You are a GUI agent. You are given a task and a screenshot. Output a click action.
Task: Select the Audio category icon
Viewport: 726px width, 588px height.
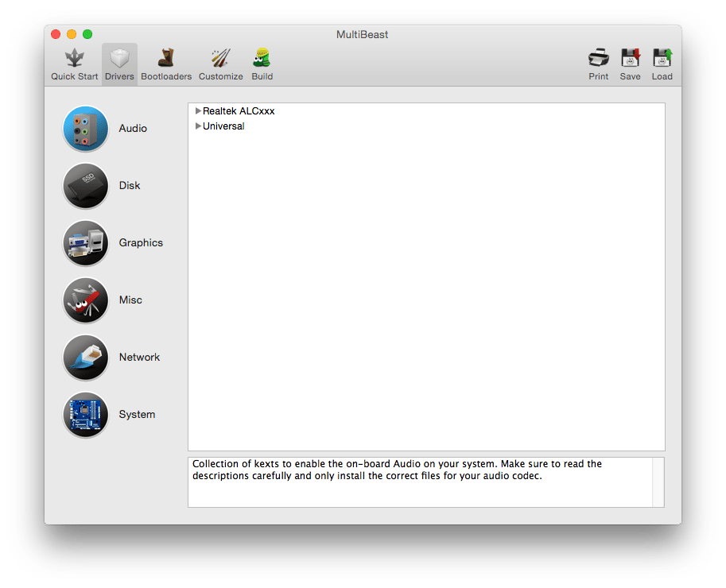pyautogui.click(x=86, y=129)
